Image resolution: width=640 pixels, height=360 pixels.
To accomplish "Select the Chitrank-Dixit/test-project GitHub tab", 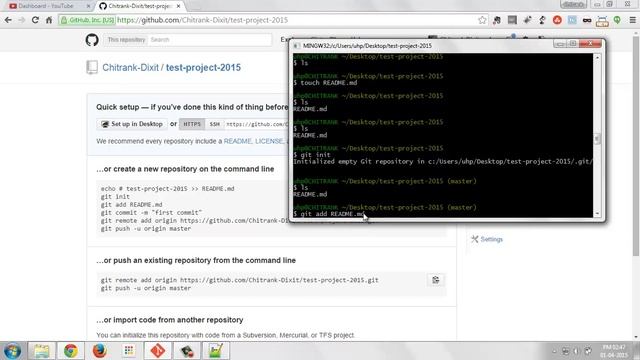I will 139,6.
